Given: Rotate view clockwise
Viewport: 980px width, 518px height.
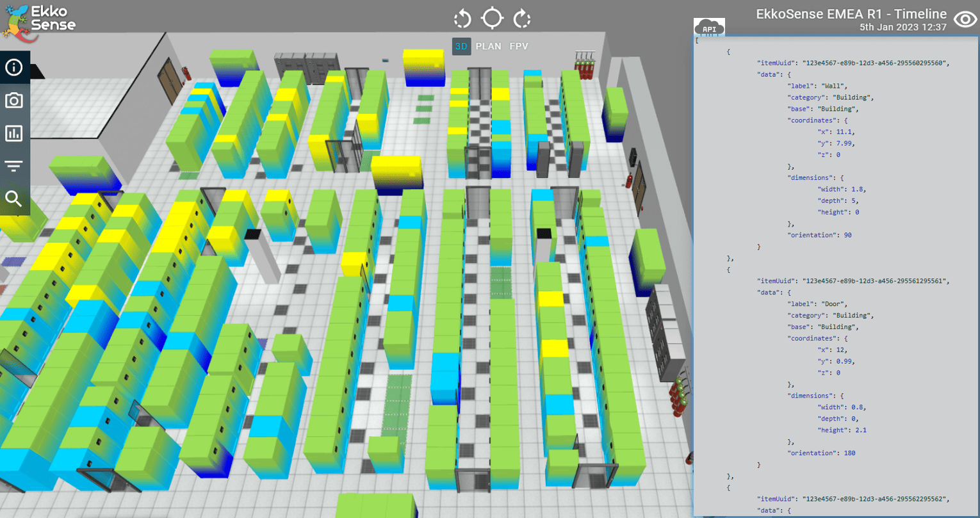Looking at the screenshot, I should click(x=523, y=19).
